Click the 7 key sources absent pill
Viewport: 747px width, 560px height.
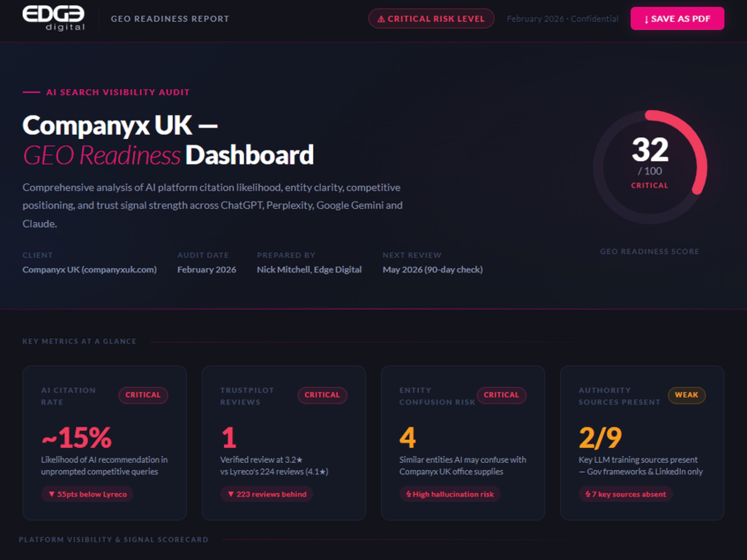tap(625, 494)
